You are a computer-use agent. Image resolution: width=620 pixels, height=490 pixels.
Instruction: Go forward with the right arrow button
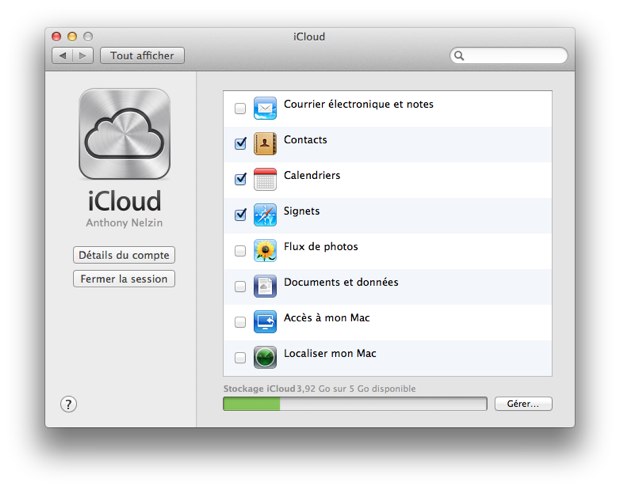83,56
